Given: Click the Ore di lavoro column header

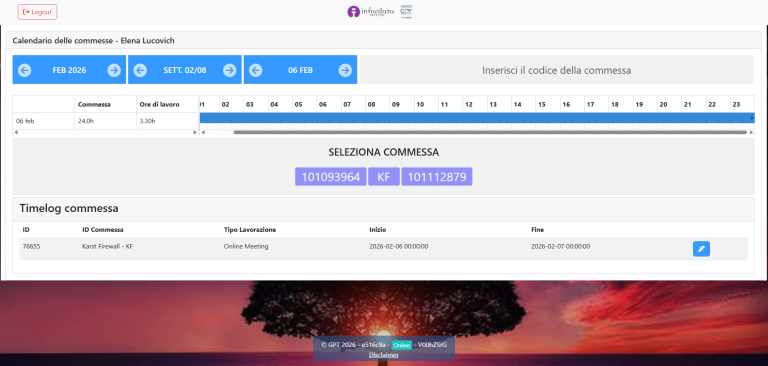Looking at the screenshot, I should [x=160, y=104].
